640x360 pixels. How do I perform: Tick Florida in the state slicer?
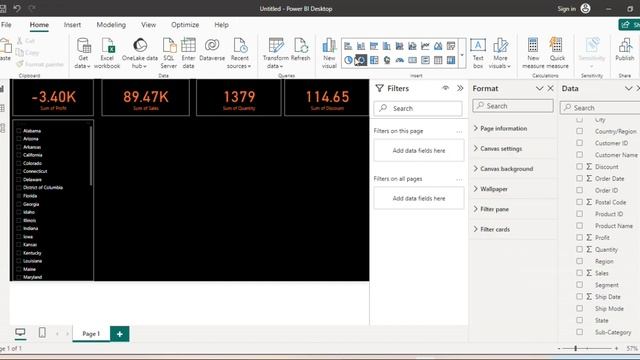(19, 196)
